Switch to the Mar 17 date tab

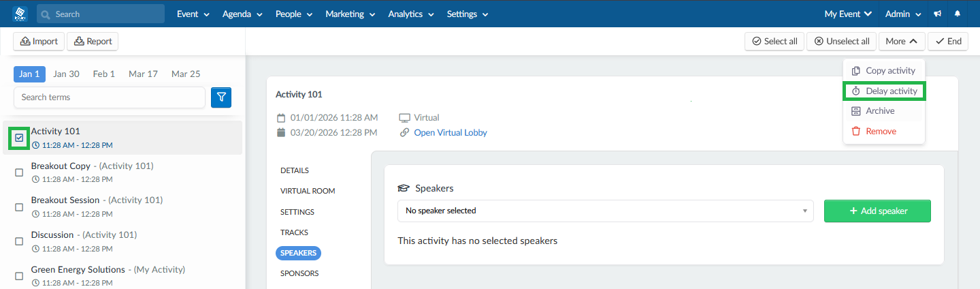point(143,74)
